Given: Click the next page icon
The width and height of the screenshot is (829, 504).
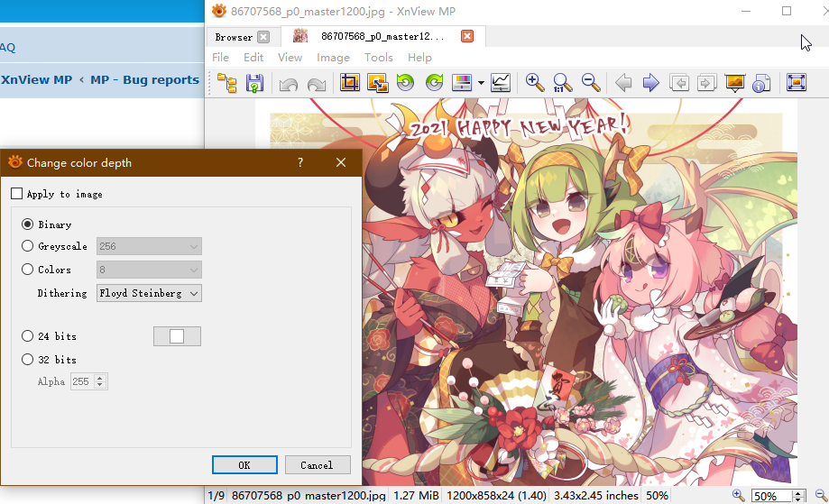Looking at the screenshot, I should (707, 83).
